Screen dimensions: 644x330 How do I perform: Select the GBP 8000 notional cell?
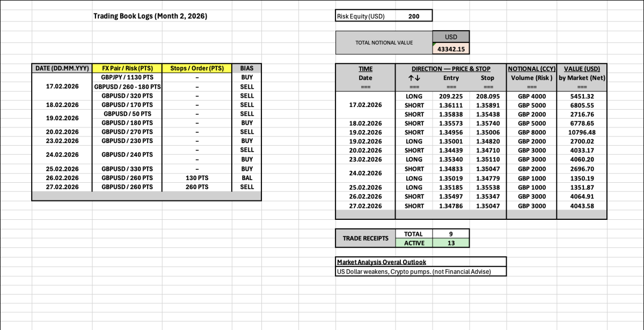click(531, 132)
